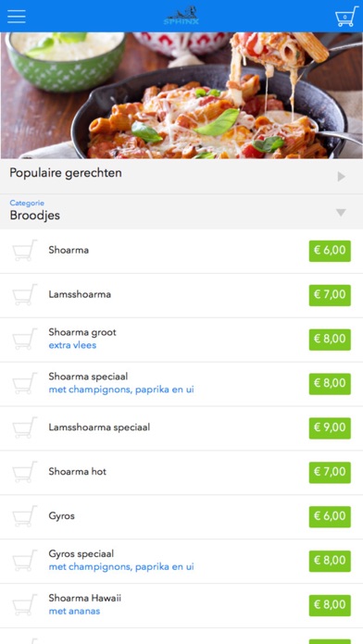Open the hamburger menu
This screenshot has height=644, width=363.
(17, 16)
